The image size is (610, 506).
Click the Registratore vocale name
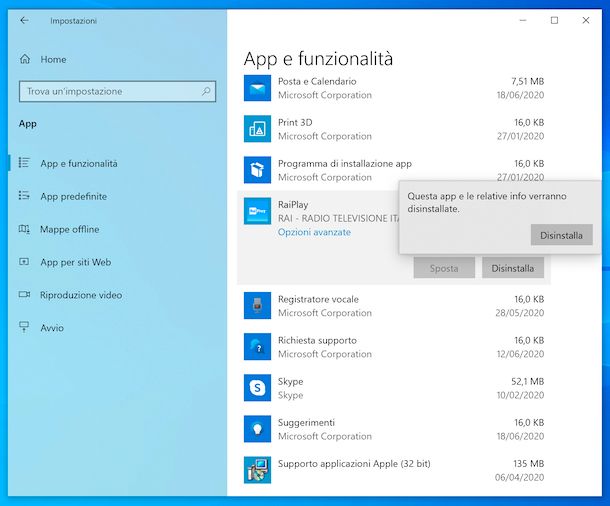318,299
